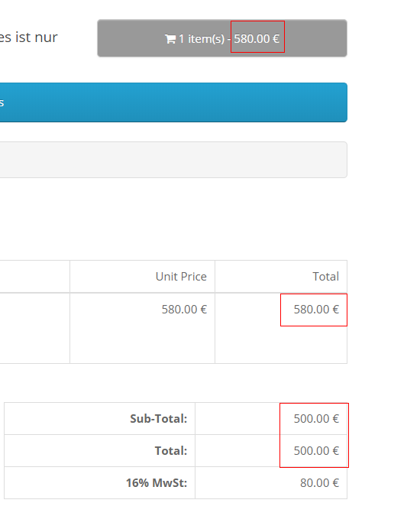Select the Unit Price column header
This screenshot has width=420, height=516.
click(x=181, y=277)
